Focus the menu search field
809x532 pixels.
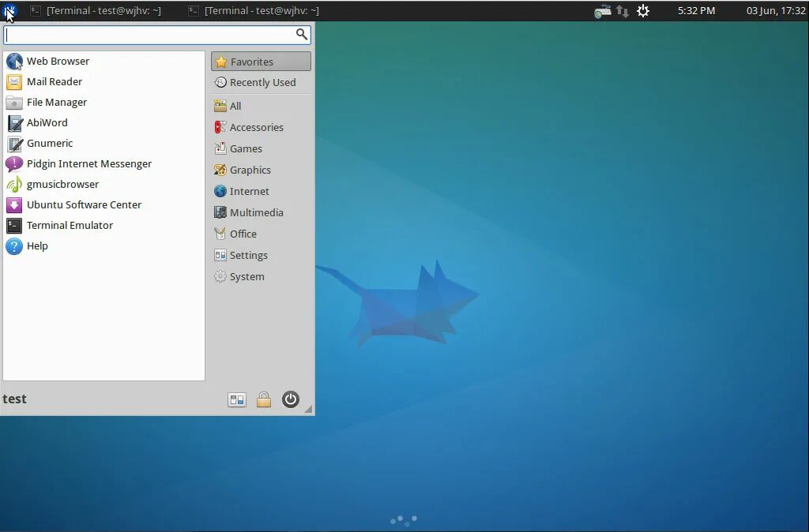(x=157, y=35)
